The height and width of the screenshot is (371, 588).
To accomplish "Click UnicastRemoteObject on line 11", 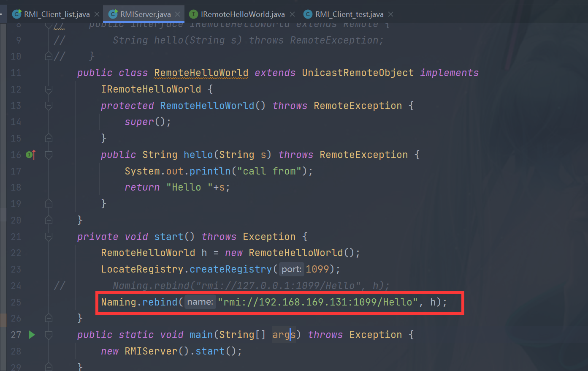I will pos(358,73).
